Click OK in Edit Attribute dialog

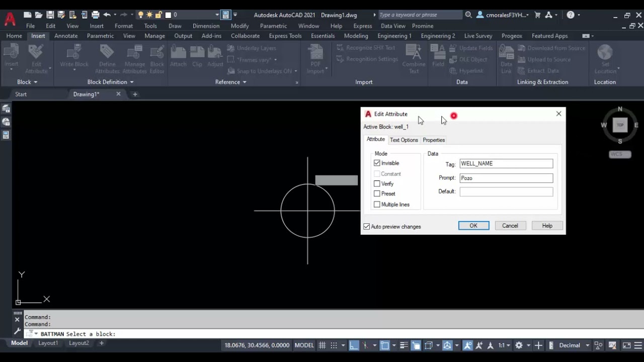473,226
